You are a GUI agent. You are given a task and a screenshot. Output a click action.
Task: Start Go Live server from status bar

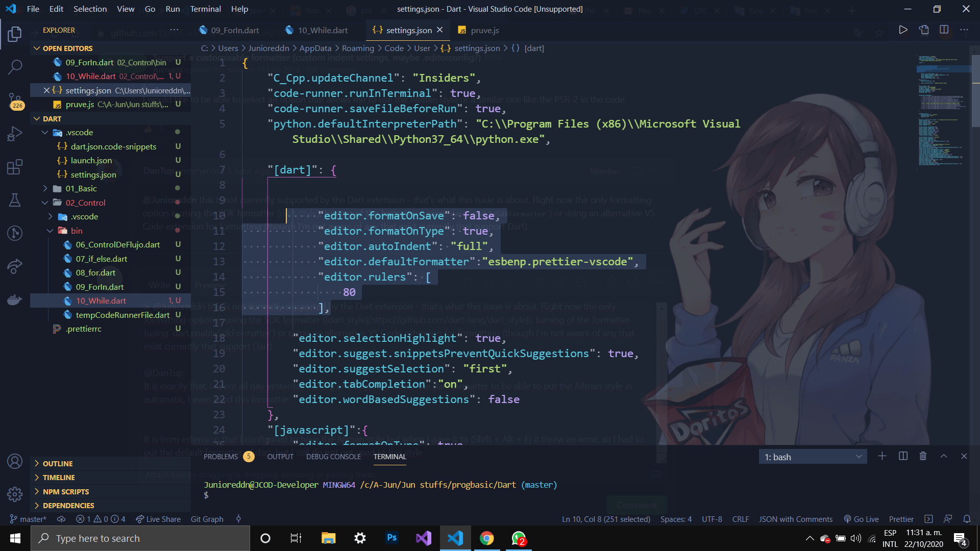pyautogui.click(x=861, y=519)
